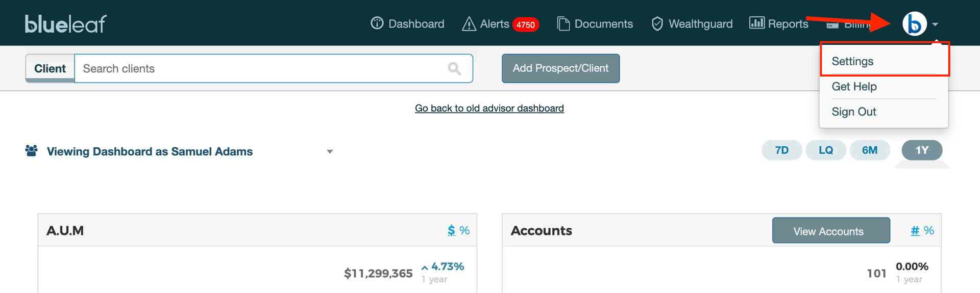Viewport: 980px width, 293px height.
Task: Follow Go back to old advisor dashboard link
Action: point(489,108)
